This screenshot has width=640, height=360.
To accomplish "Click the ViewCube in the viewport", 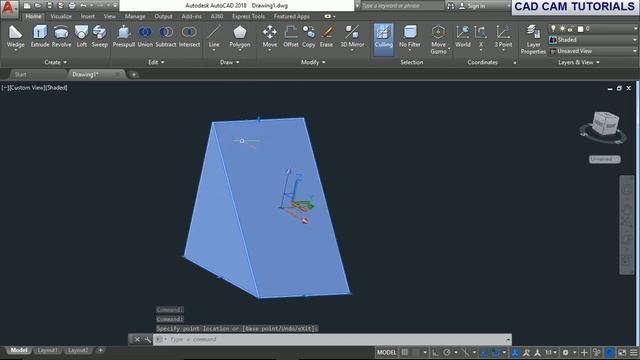I will tap(605, 124).
